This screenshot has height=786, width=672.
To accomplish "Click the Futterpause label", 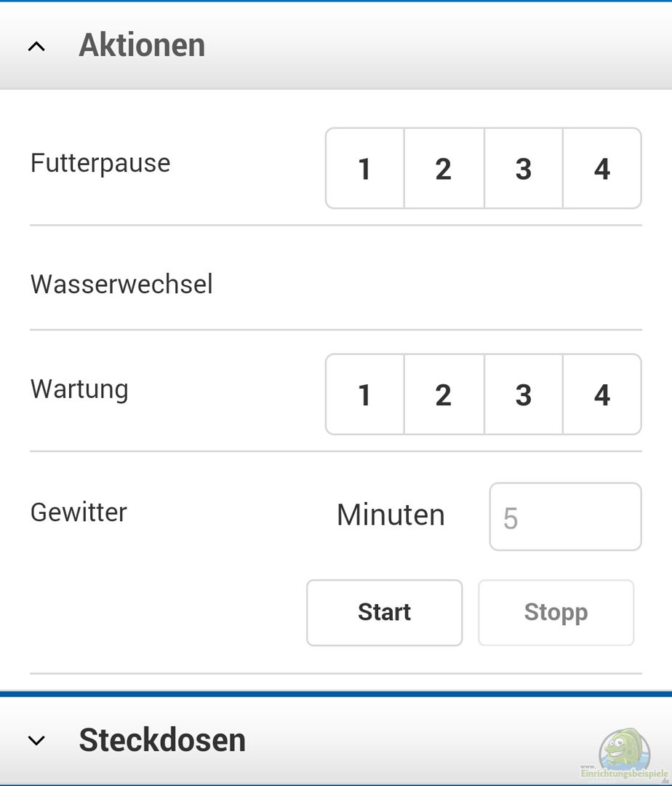I will pyautogui.click(x=100, y=163).
